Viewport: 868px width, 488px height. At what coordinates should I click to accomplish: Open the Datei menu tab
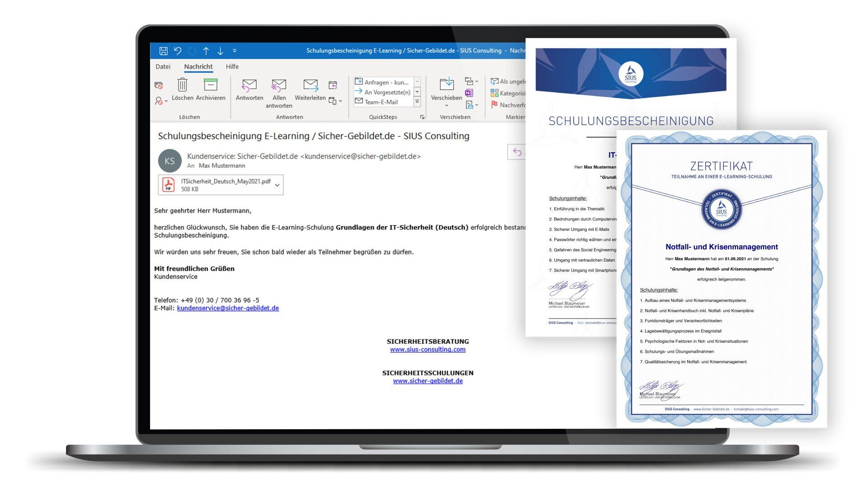click(x=163, y=66)
